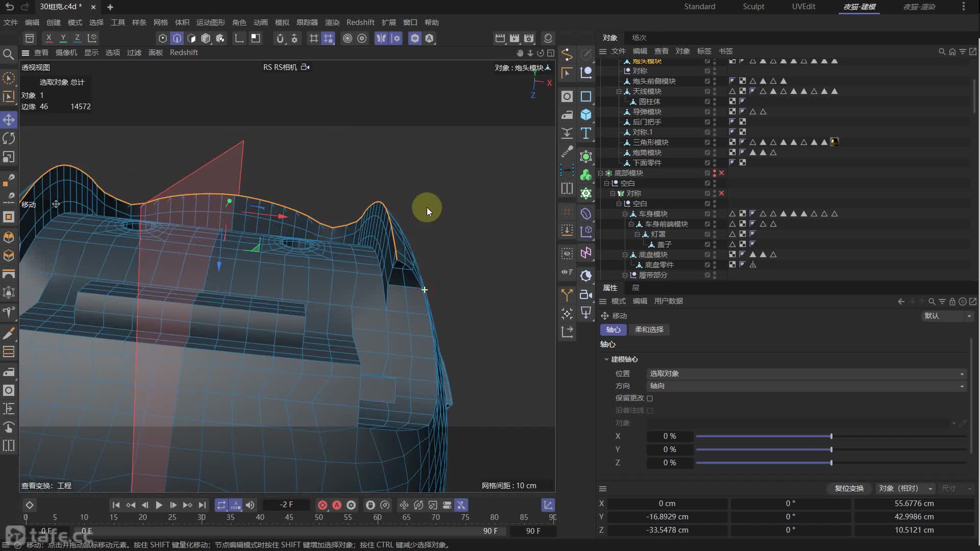Add a new document tab with plus
This screenshot has height=551, width=980.
point(110,7)
